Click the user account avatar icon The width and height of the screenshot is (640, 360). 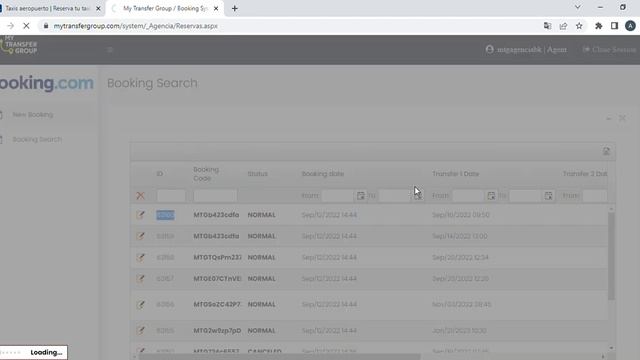489,50
